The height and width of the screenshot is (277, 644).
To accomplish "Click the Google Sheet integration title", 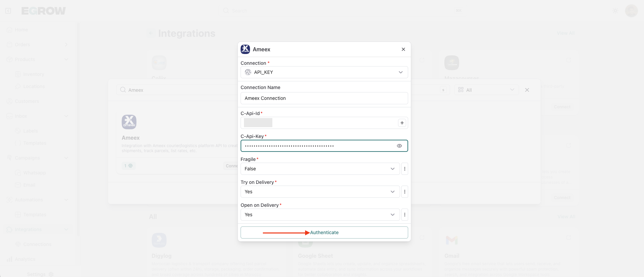I will pyautogui.click(x=315, y=256).
